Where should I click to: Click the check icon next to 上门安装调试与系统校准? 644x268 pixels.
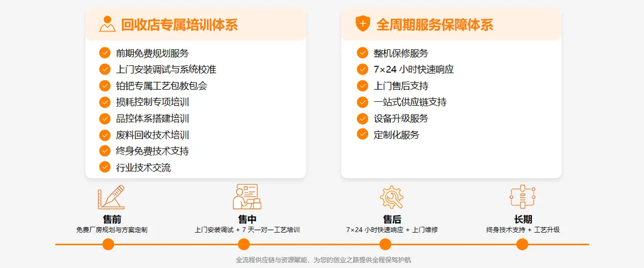point(105,69)
